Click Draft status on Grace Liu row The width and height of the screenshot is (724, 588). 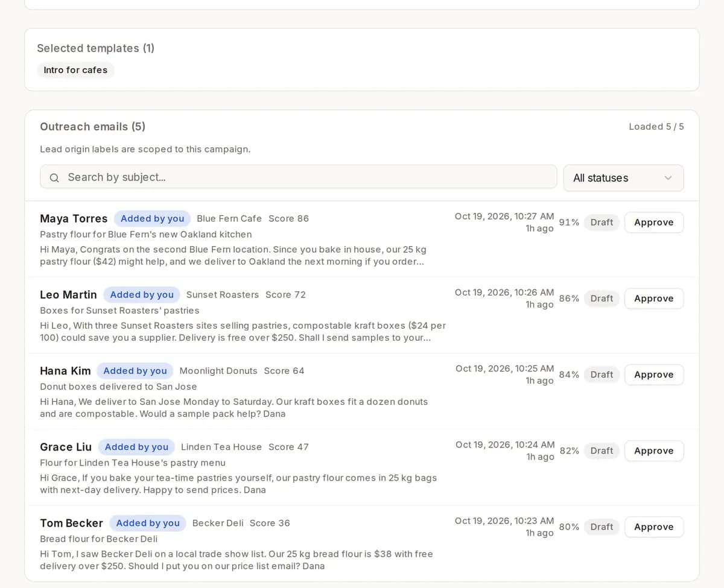point(602,450)
